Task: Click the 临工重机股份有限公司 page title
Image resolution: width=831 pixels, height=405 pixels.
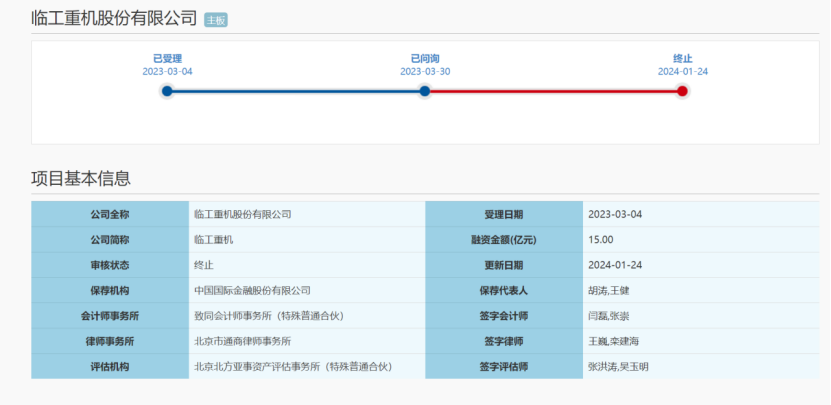Action: 114,19
